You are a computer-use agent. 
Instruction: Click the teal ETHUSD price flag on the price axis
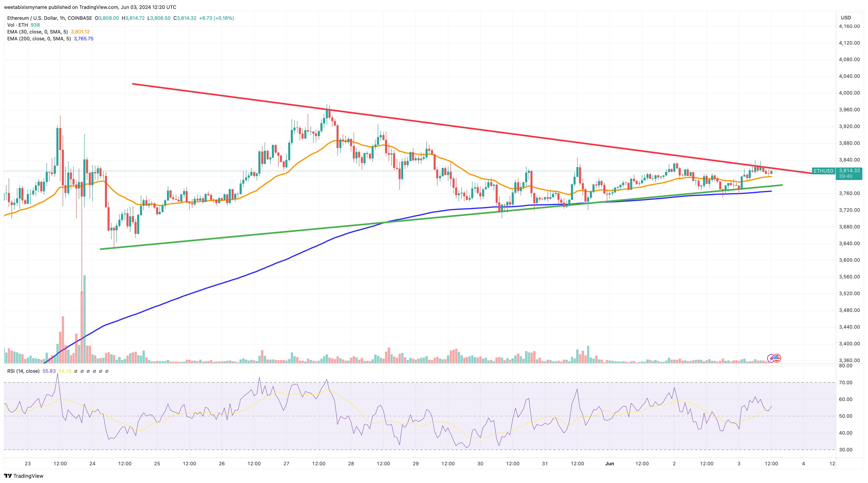[x=824, y=171]
